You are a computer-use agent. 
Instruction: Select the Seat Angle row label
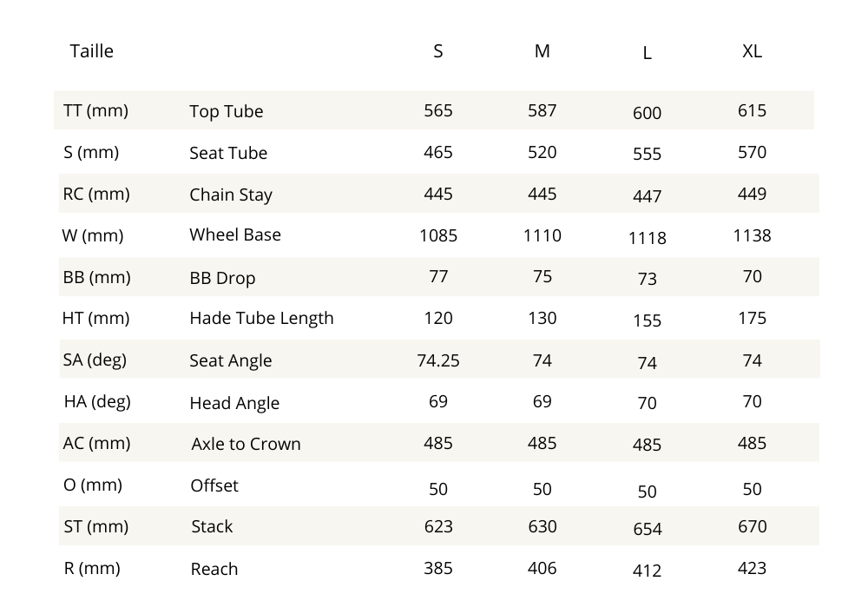tap(230, 360)
